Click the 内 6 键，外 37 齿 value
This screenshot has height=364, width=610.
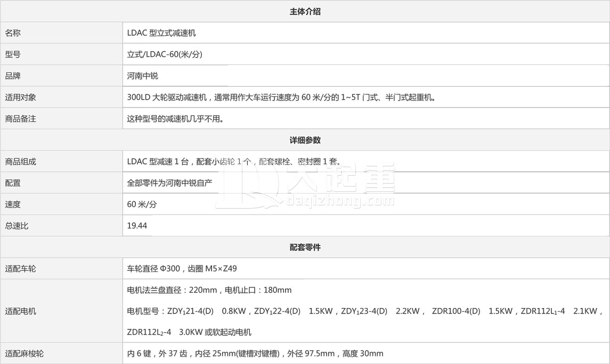[255, 353]
